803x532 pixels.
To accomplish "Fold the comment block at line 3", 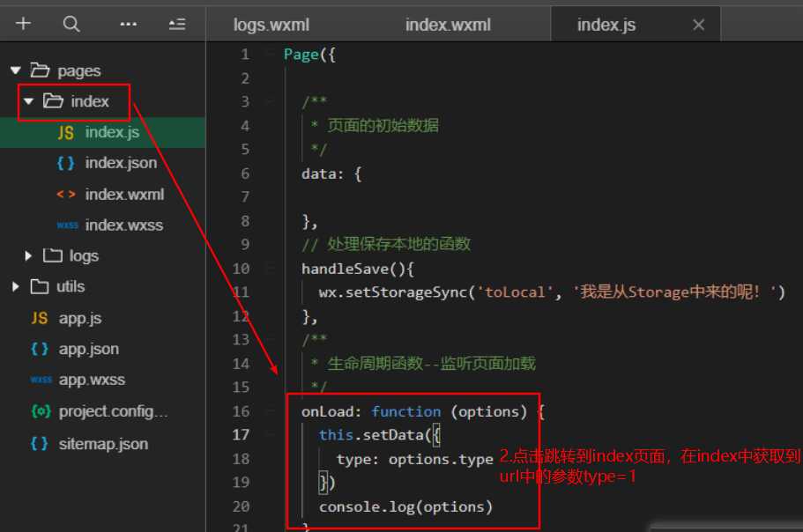I will click(x=270, y=101).
